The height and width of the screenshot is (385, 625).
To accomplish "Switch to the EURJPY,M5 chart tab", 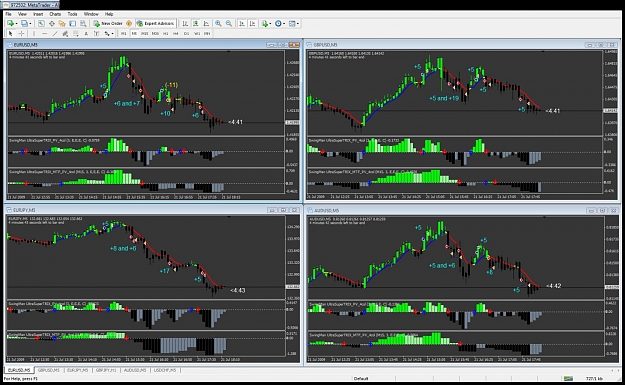I will coord(77,370).
